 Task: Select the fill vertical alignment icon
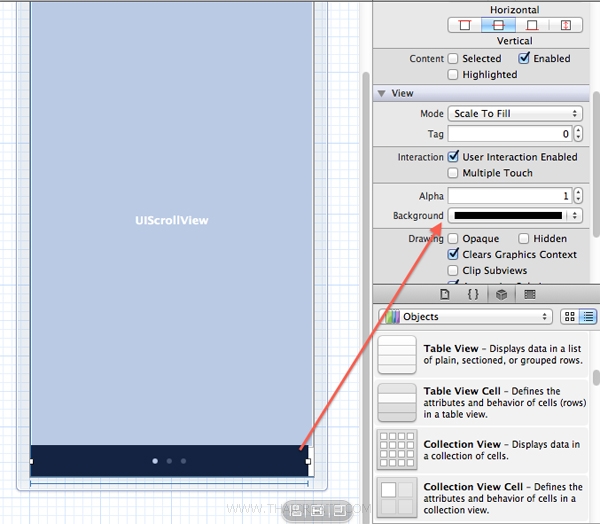click(566, 25)
